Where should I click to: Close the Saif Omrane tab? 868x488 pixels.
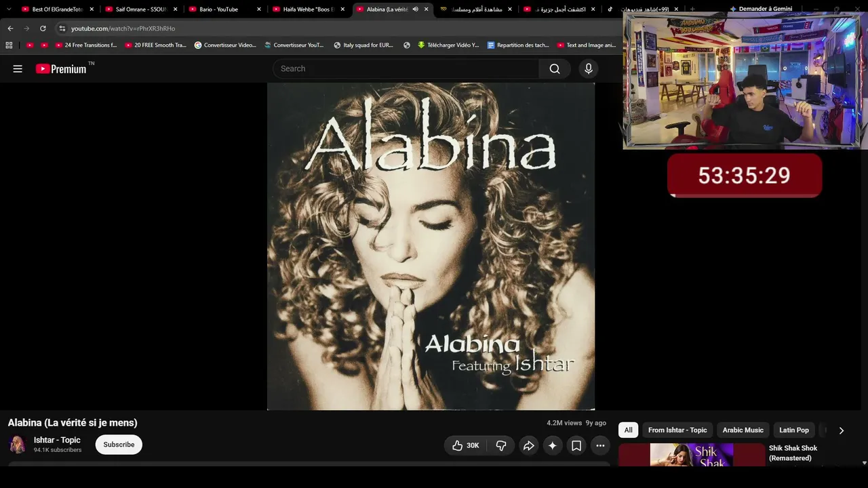click(x=175, y=9)
